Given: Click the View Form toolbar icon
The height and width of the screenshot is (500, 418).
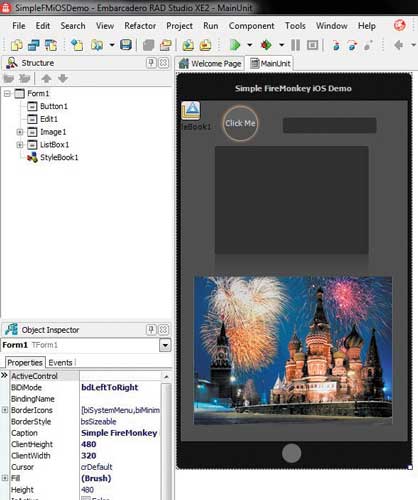Looking at the screenshot, I should [x=51, y=45].
